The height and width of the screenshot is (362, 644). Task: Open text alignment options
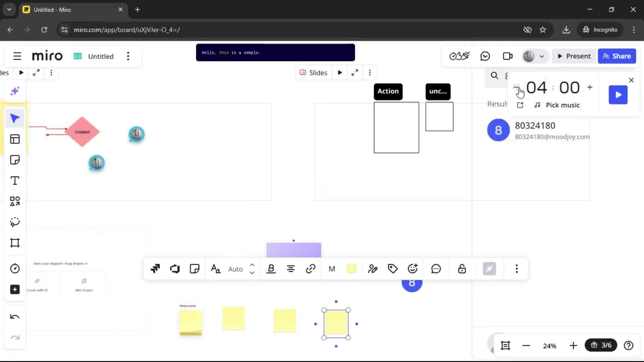click(x=291, y=269)
